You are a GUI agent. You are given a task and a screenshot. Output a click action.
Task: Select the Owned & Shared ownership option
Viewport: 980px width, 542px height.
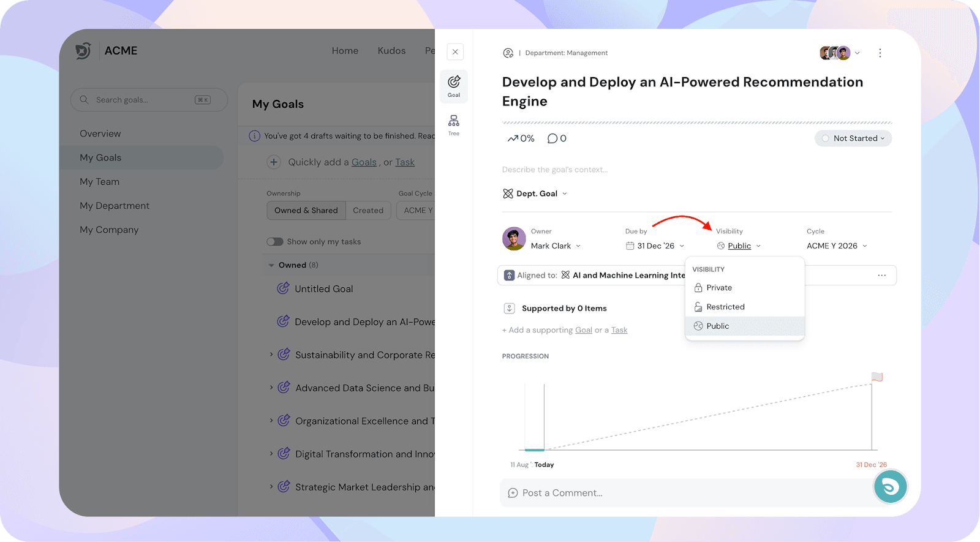pyautogui.click(x=306, y=211)
